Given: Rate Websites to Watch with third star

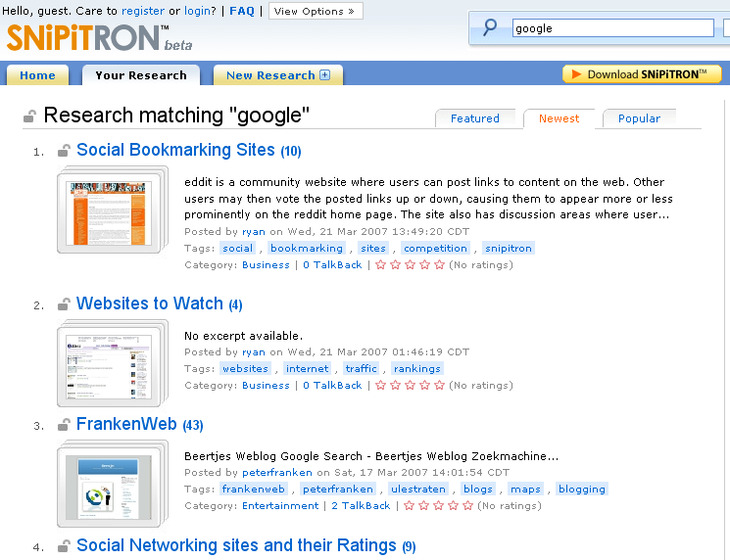Looking at the screenshot, I should [411, 385].
